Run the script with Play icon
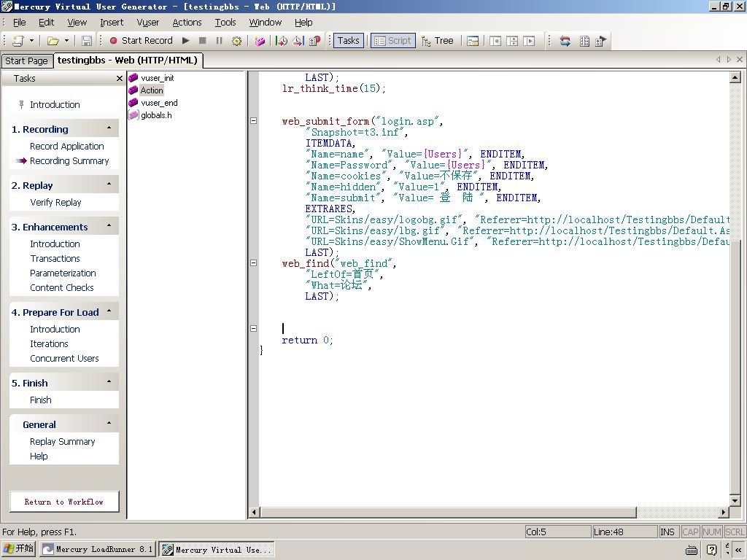747x560 pixels. (186, 41)
